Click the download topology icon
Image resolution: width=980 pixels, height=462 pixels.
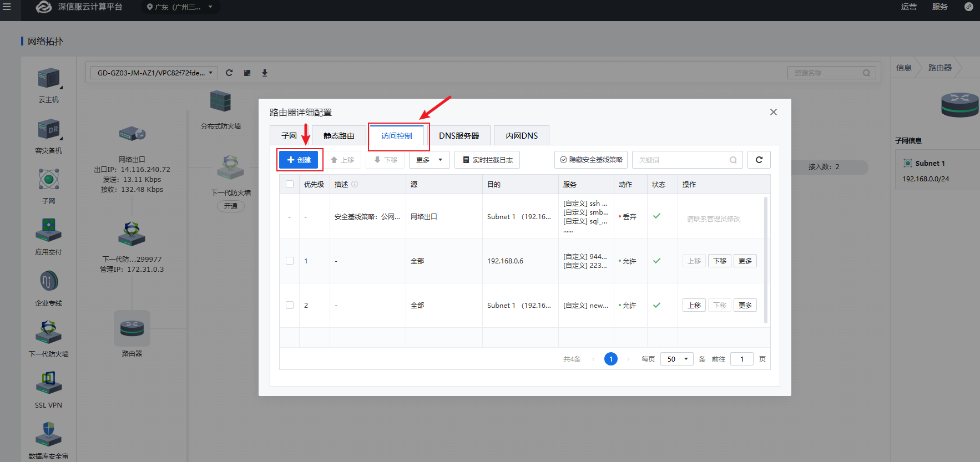(265, 73)
